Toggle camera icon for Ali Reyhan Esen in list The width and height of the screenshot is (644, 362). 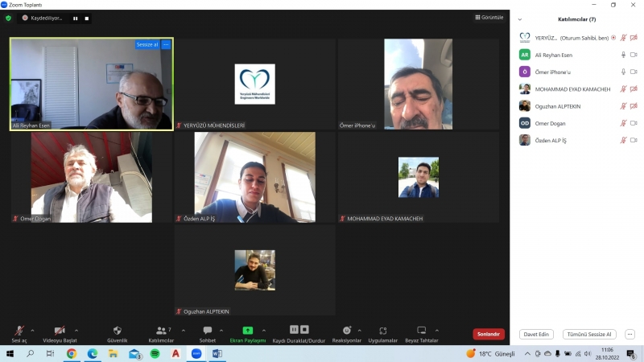tap(634, 55)
